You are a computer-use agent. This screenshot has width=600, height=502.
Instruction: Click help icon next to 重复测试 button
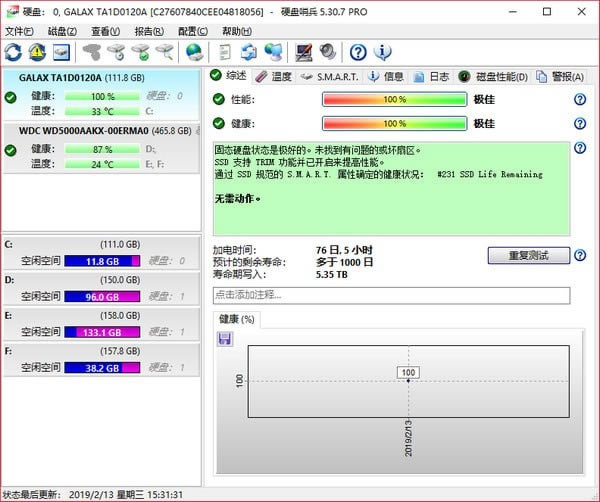pyautogui.click(x=580, y=255)
